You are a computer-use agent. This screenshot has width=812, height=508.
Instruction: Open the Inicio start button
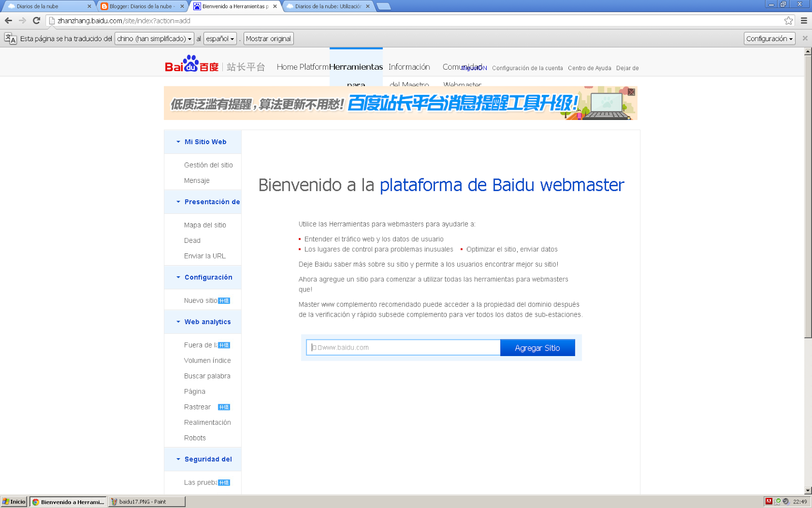(14, 501)
